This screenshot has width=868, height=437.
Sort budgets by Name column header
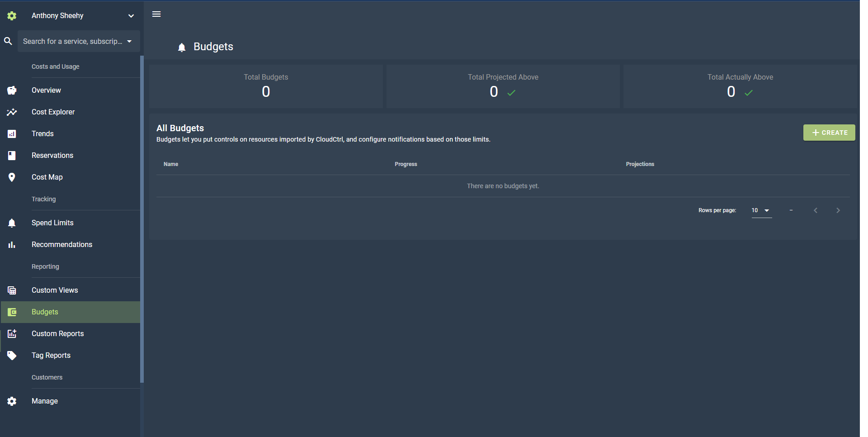tap(171, 164)
